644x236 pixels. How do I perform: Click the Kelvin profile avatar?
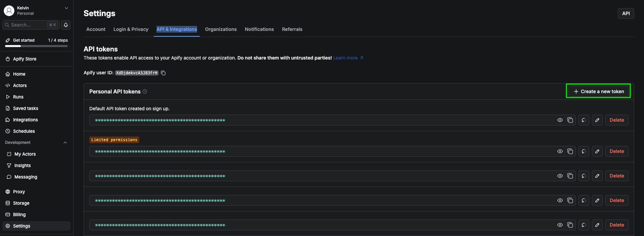pyautogui.click(x=9, y=11)
